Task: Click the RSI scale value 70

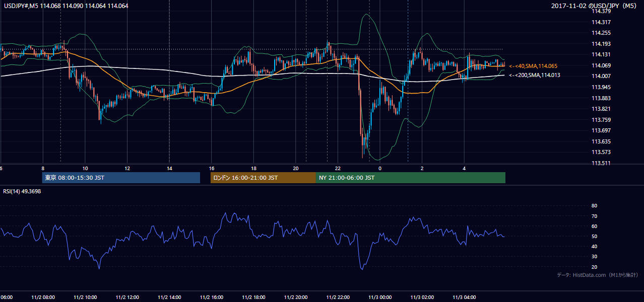Action: click(x=594, y=216)
